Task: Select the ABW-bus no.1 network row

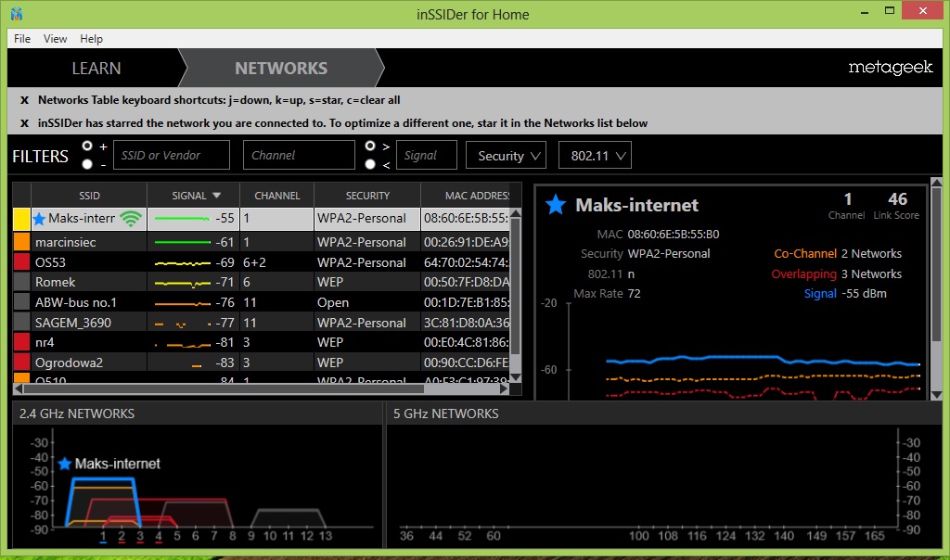Action: coord(262,302)
